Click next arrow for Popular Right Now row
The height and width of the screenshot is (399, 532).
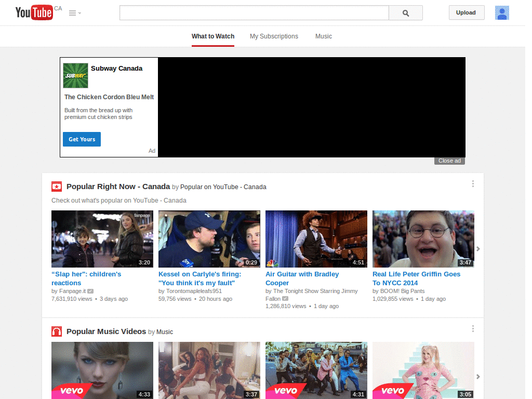coord(478,249)
